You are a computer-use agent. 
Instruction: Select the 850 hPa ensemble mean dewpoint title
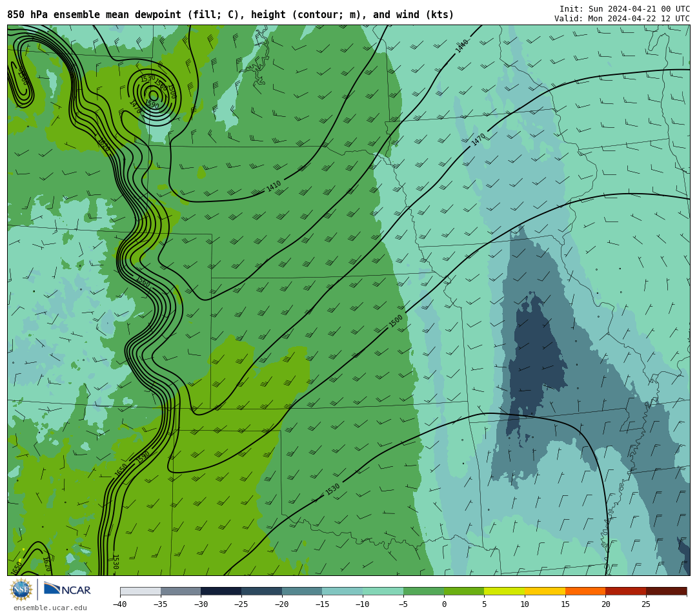[230, 15]
